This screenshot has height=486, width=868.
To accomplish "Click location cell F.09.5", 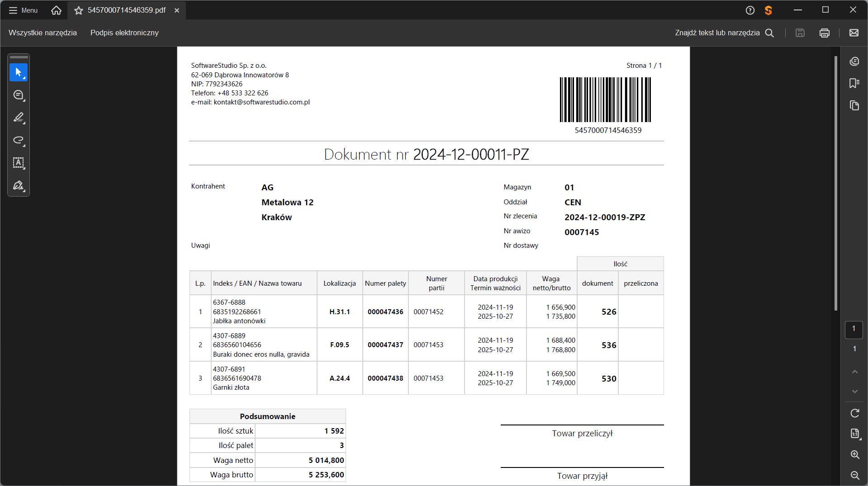I will [x=340, y=344].
